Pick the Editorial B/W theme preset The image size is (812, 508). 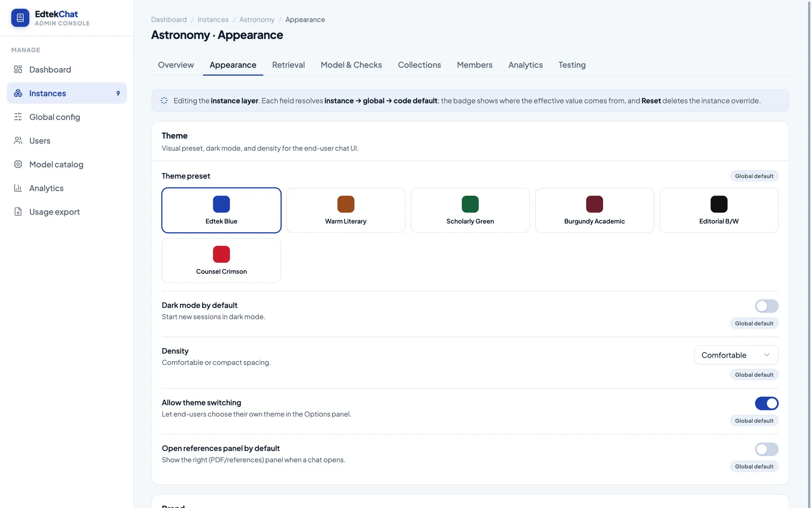[x=719, y=210]
